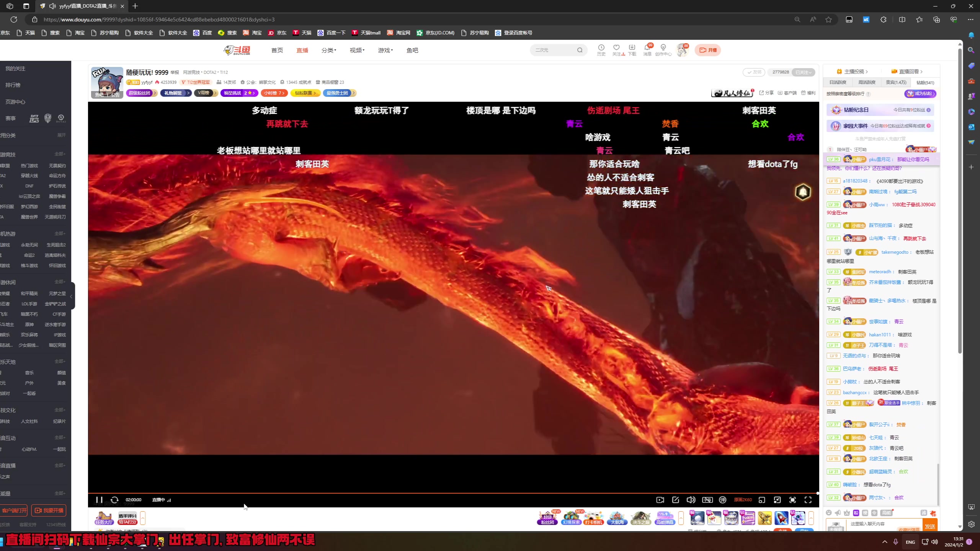Toggle the danmaku display icon in player
This screenshot has width=980, height=551.
coord(707,500)
